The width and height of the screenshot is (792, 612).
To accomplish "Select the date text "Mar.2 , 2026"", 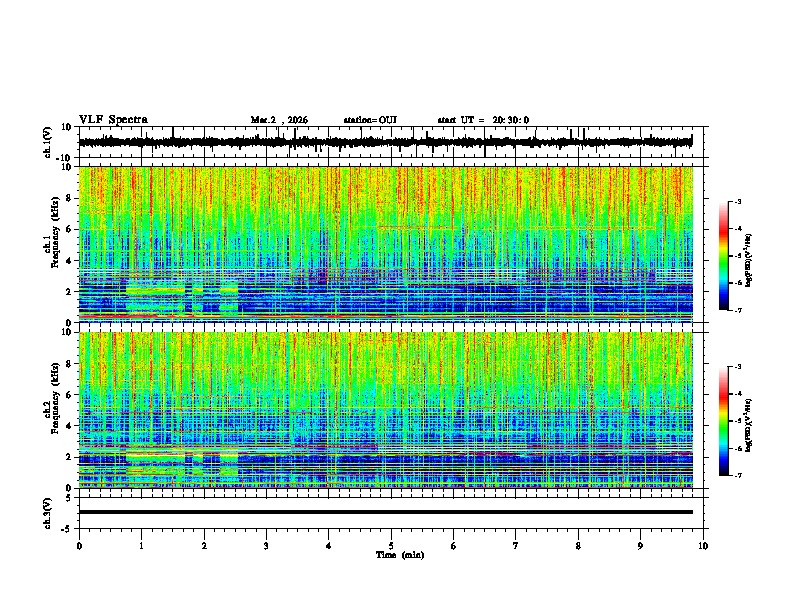I will pyautogui.click(x=279, y=120).
